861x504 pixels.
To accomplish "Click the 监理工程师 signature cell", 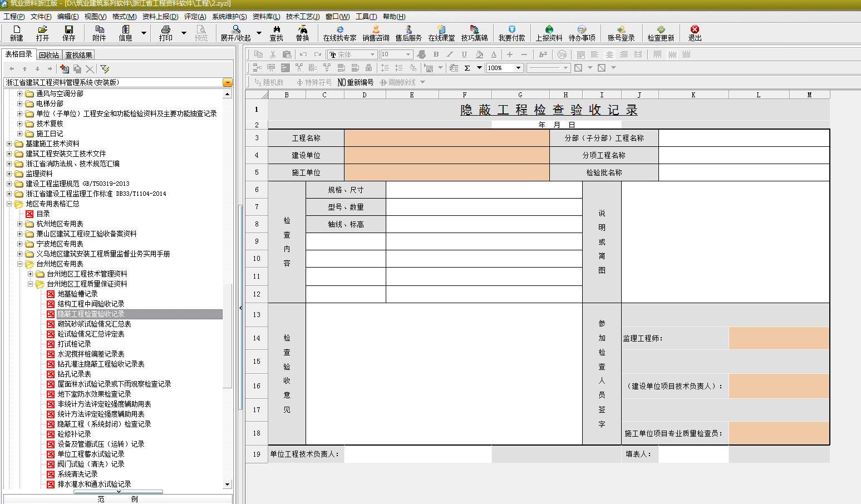I will coord(779,338).
